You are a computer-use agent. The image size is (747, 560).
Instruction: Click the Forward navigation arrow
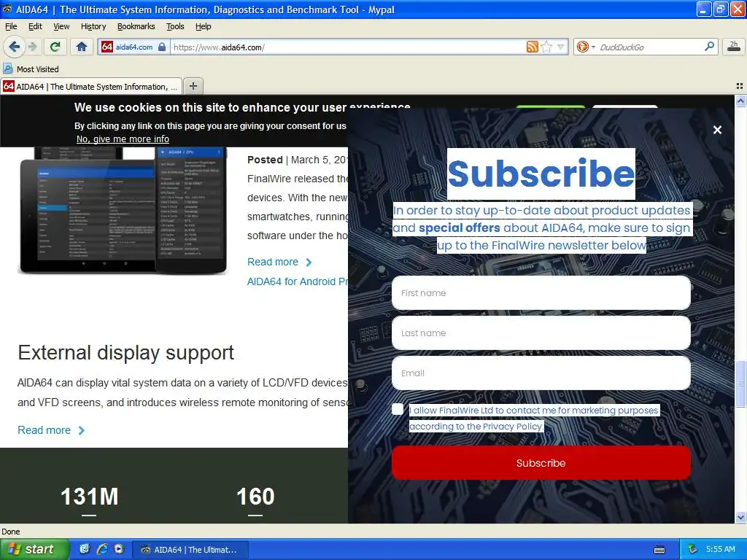click(x=32, y=47)
